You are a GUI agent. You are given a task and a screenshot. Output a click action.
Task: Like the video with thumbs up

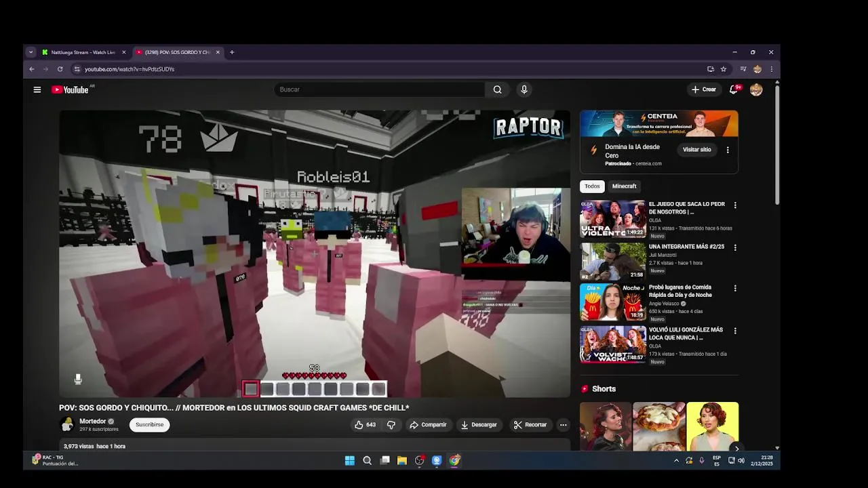pos(365,425)
